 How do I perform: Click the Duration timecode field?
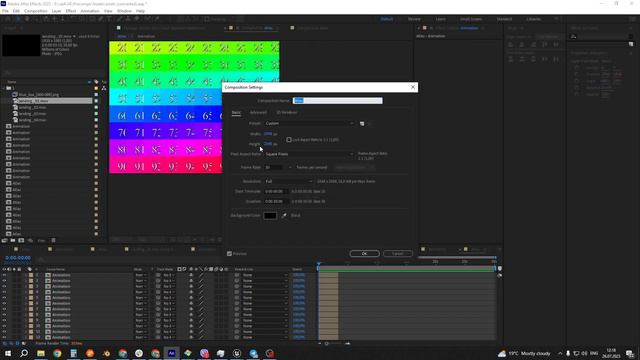tap(276, 201)
